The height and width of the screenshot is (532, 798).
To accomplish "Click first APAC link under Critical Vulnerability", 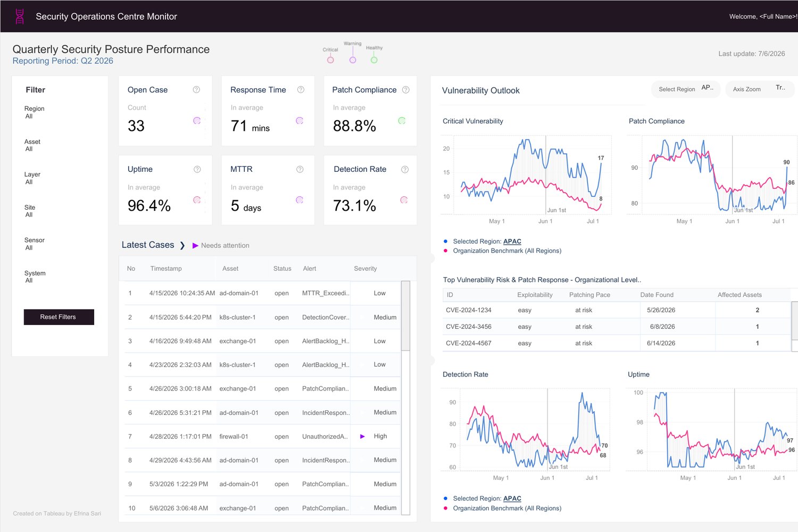I will coord(512,242).
